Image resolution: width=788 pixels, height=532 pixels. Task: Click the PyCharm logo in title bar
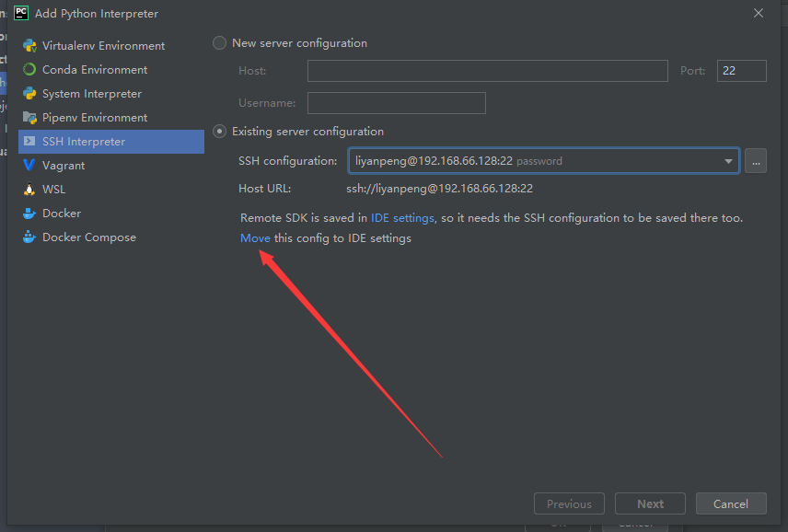[x=21, y=13]
